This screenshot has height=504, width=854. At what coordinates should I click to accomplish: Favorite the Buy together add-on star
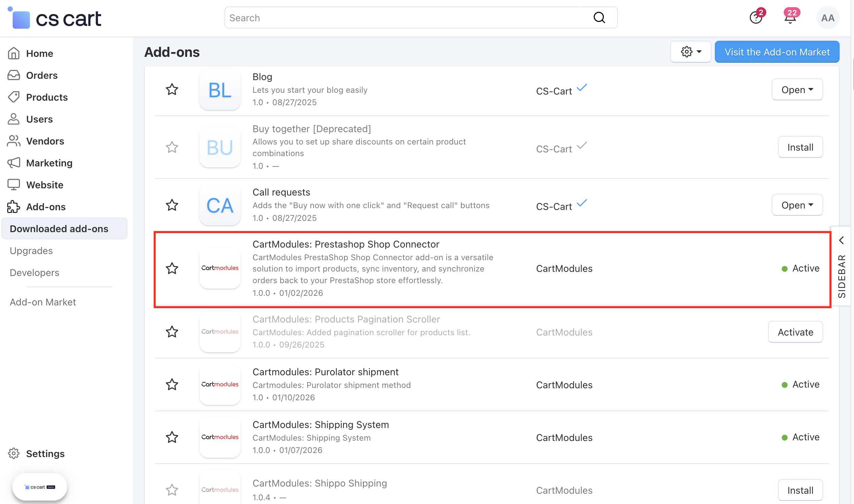click(x=172, y=147)
